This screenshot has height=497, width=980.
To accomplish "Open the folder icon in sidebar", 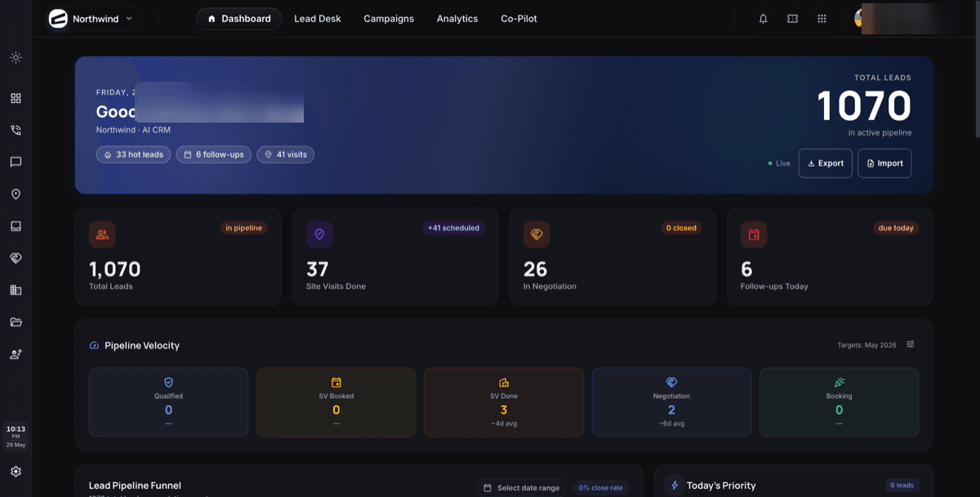I will (x=16, y=322).
